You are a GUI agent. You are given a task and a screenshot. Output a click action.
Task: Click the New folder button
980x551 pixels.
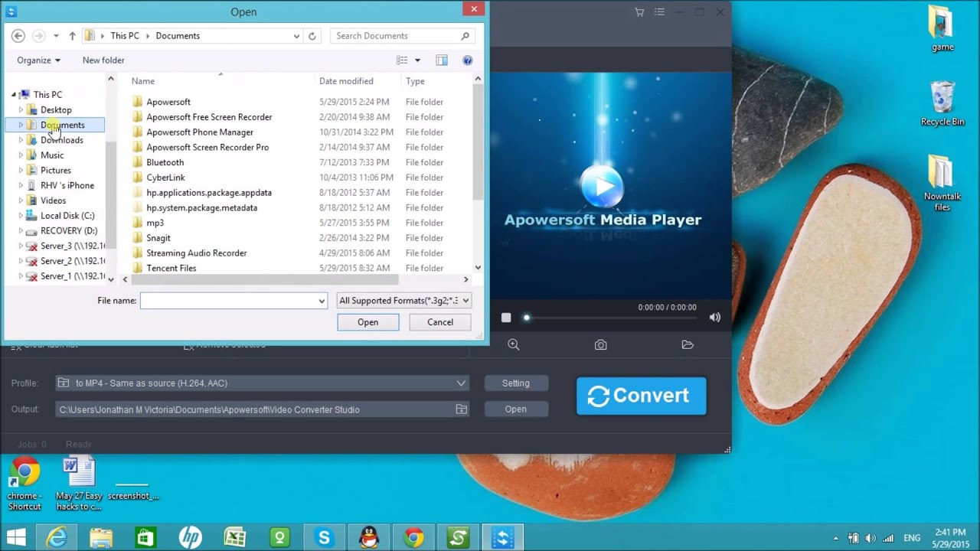[x=103, y=60]
